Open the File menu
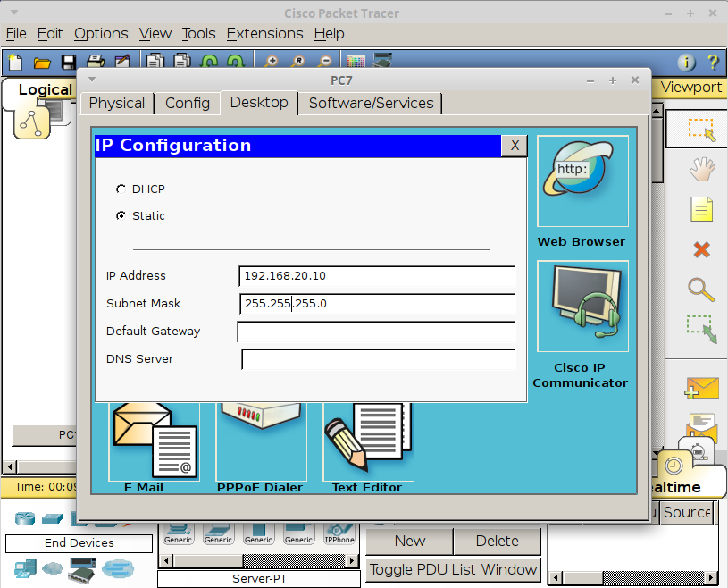 tap(16, 33)
